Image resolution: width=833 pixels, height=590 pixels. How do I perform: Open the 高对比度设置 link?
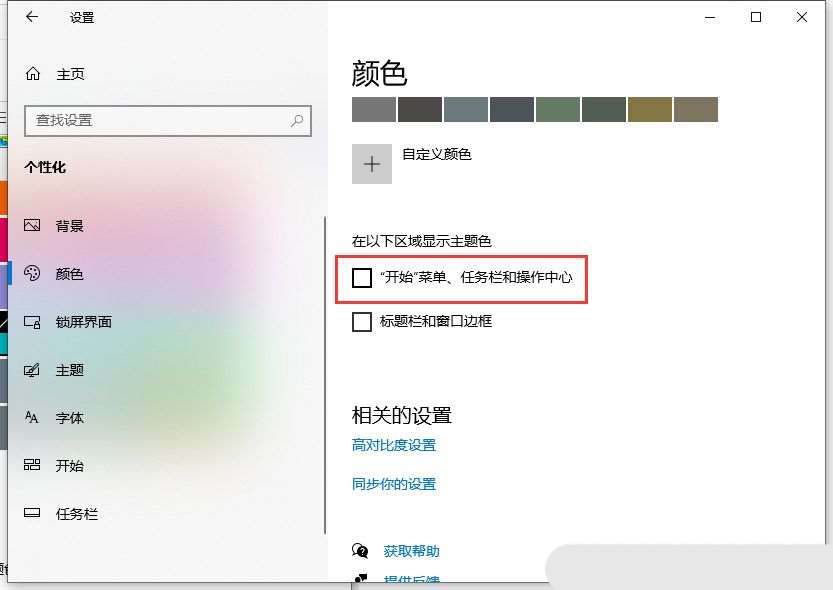(x=394, y=445)
